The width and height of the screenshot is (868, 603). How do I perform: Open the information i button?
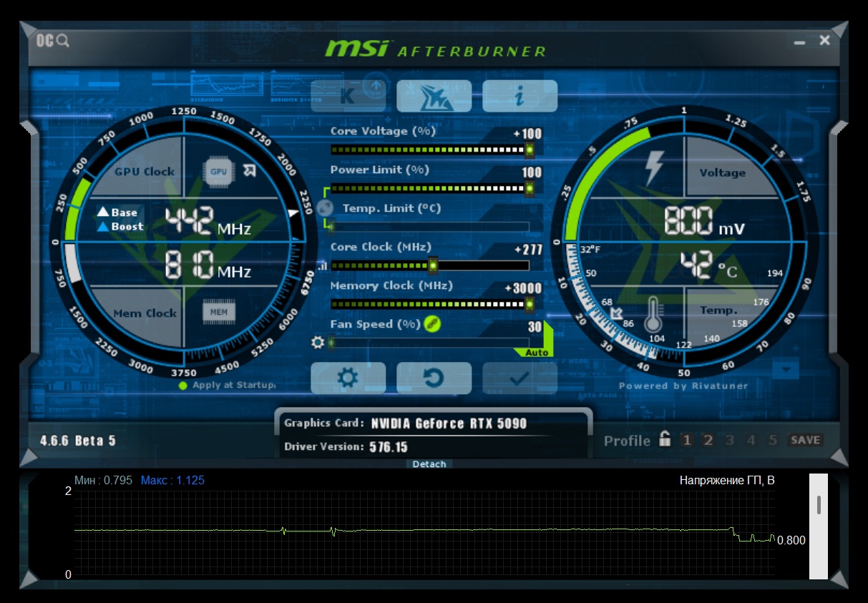[x=520, y=96]
